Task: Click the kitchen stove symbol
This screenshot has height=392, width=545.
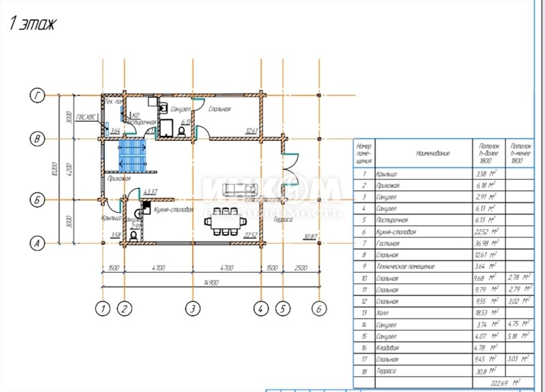Action: click(x=146, y=207)
